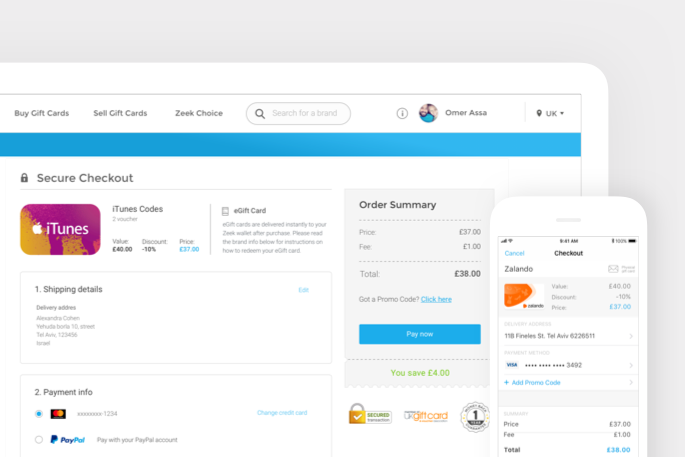Click the masked card number ending 1234
This screenshot has height=457, width=685.
point(97,414)
